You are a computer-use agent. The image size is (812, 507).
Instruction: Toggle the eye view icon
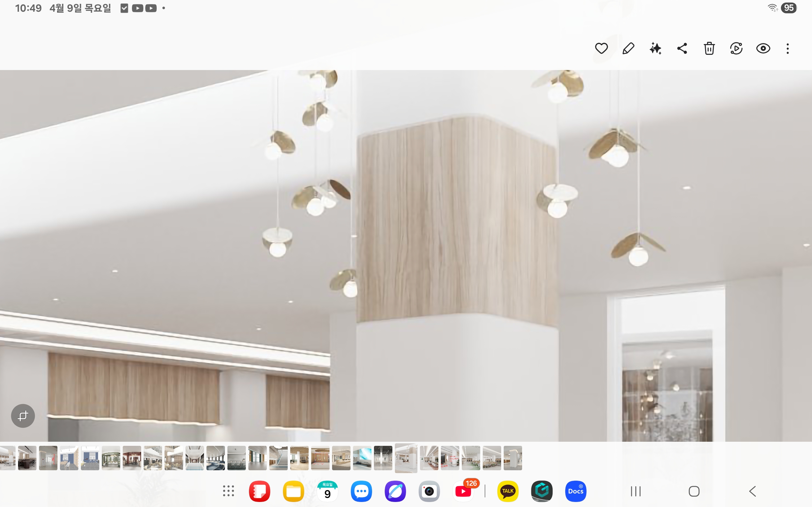763,48
